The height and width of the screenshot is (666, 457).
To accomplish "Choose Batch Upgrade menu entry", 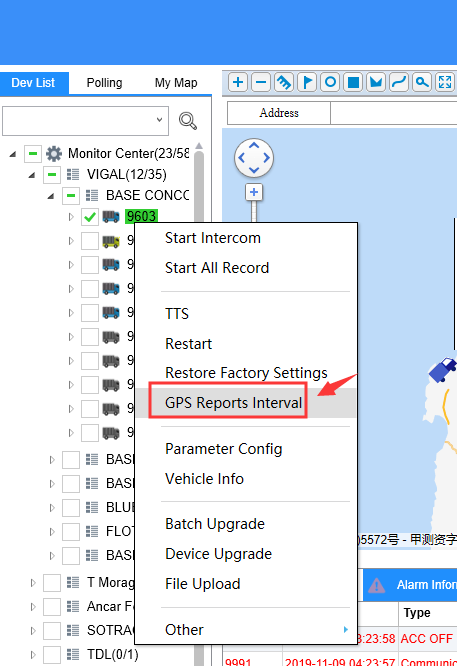I will 215,524.
